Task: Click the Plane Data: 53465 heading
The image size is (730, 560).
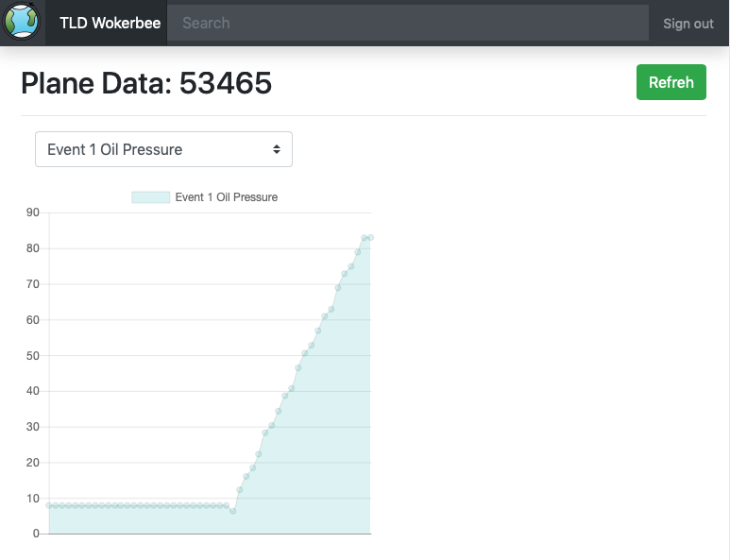Action: (146, 83)
